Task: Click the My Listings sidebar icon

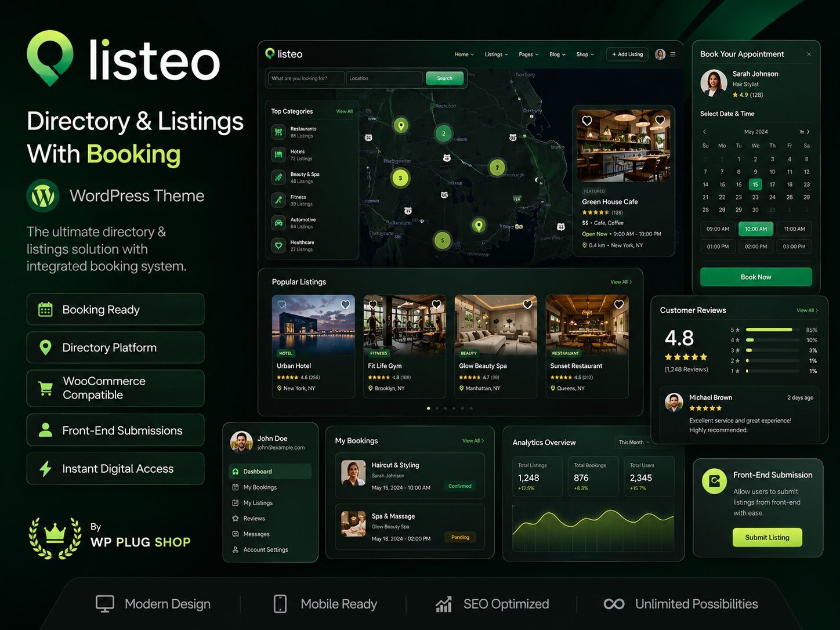Action: coord(235,503)
